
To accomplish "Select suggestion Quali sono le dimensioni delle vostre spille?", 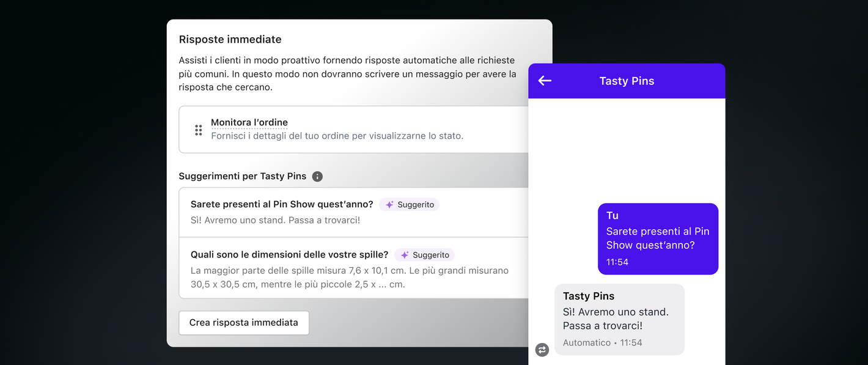I will point(353,268).
